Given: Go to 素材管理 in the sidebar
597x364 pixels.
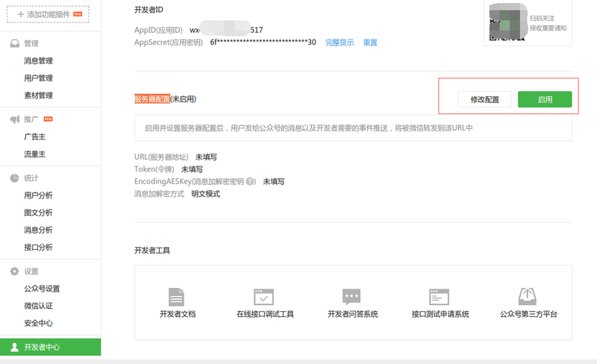Looking at the screenshot, I should pos(38,95).
